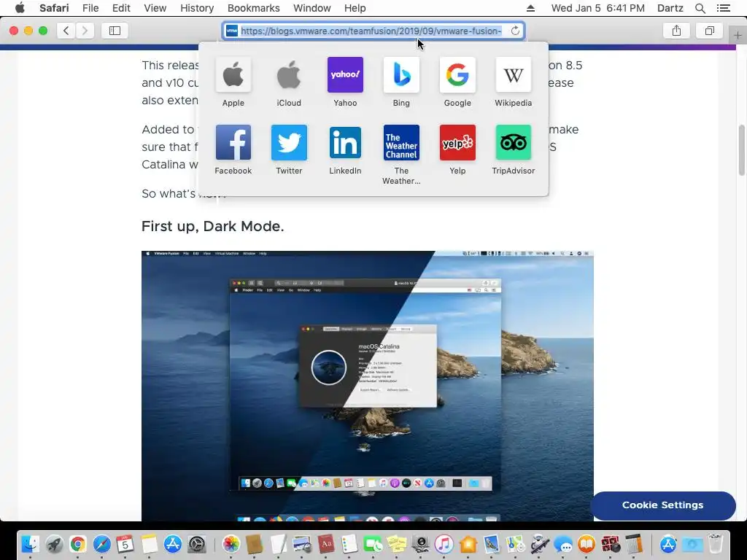The height and width of the screenshot is (560, 747).
Task: Show the tab overview
Action: (x=709, y=31)
